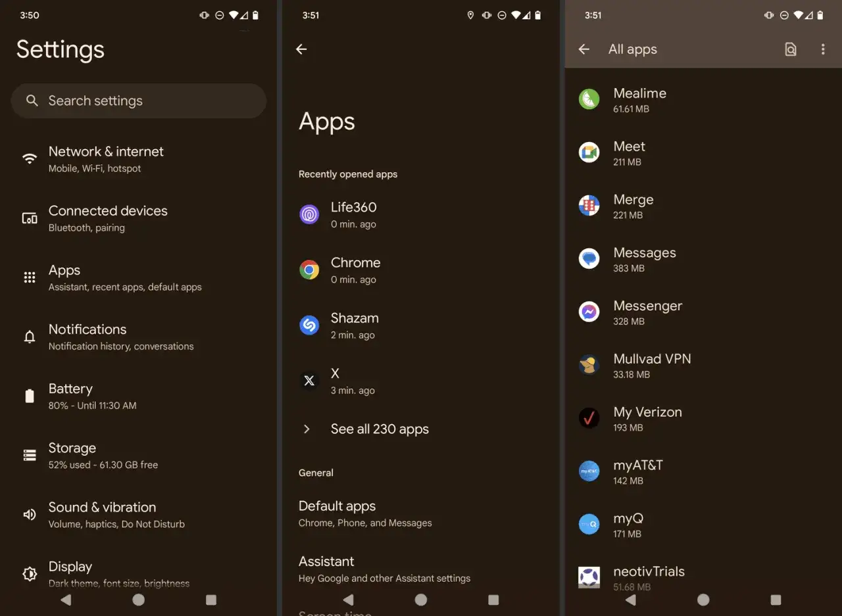Open Chrome recently opened entry
This screenshot has width=842, height=616.
(x=421, y=270)
